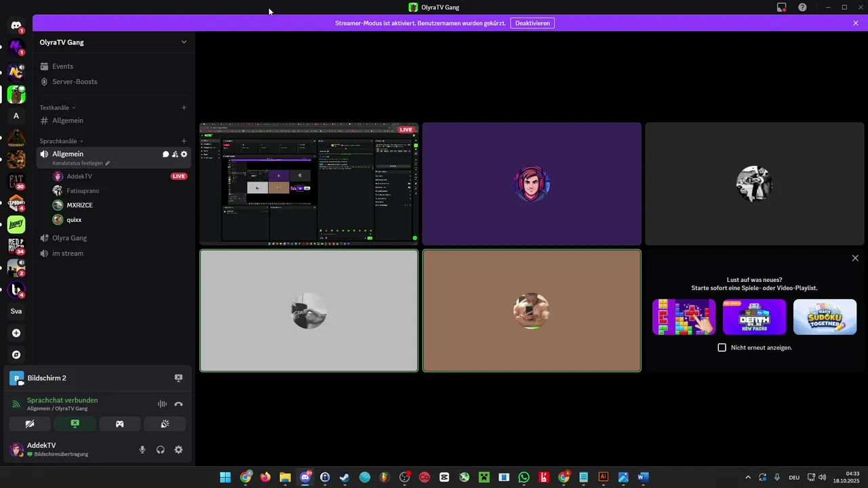Deafen audio with headphones icon
868x488 pixels.
click(x=161, y=449)
